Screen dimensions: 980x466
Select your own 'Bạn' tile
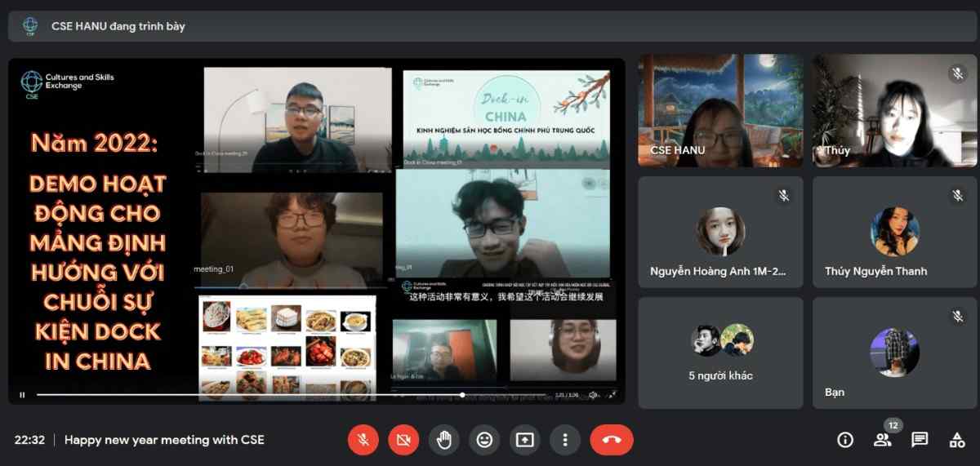tap(894, 353)
